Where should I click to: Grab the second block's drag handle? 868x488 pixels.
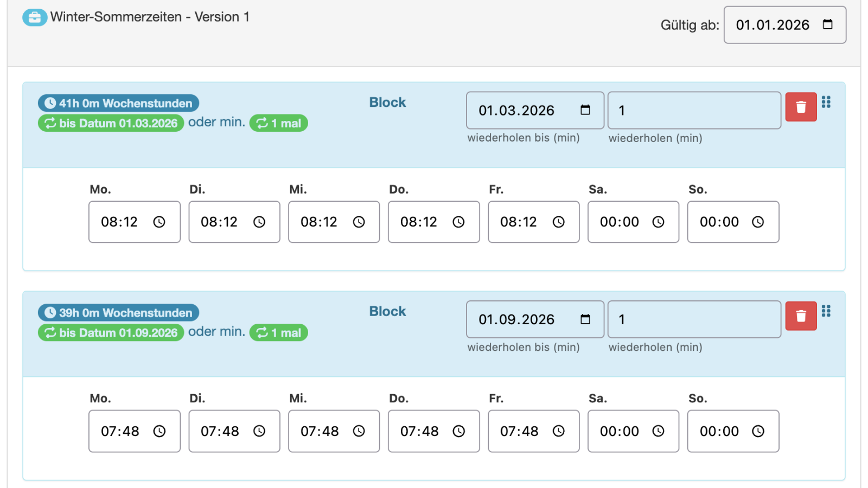pyautogui.click(x=826, y=311)
